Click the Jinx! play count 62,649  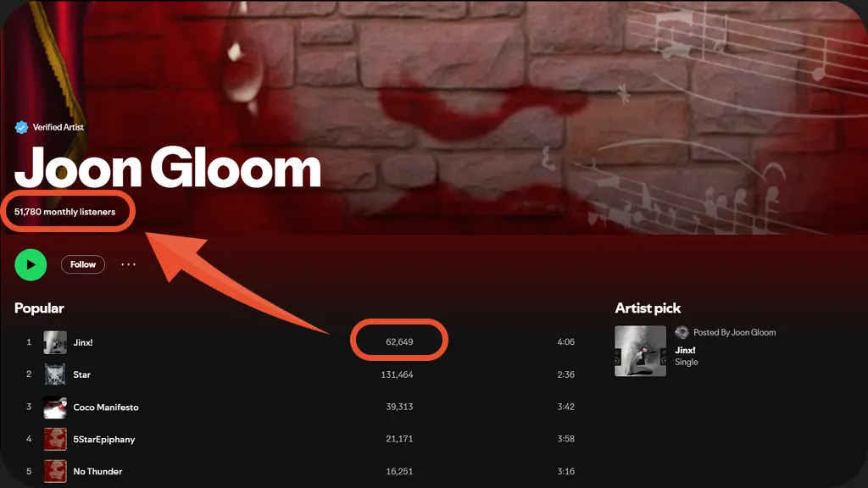[x=399, y=342]
